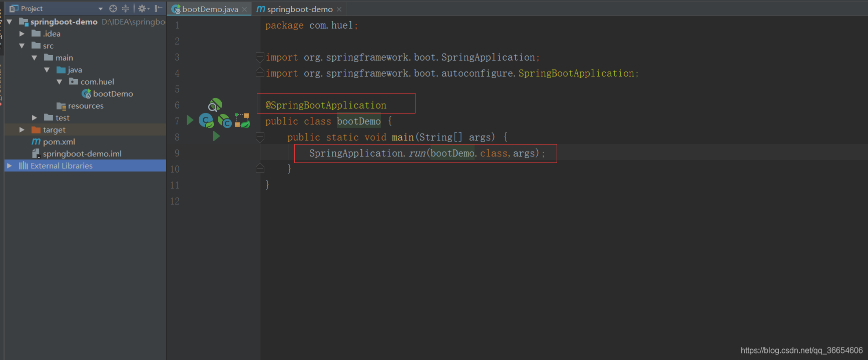Select the .idea folder row
Screen dimensions: 868x360
(85, 33)
